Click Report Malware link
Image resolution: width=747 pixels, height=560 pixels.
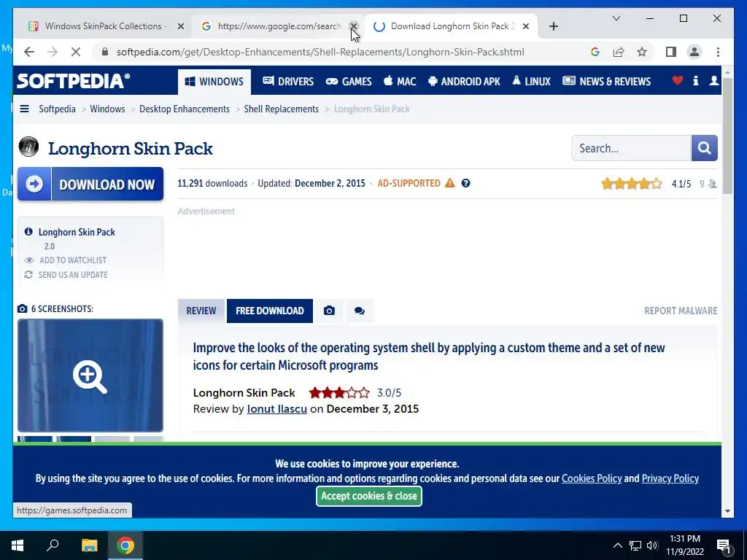[681, 311]
